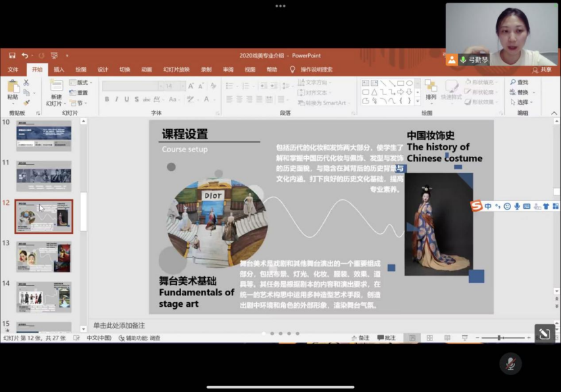Click the Save icon in quick access toolbar
The height and width of the screenshot is (392, 561).
click(11, 55)
